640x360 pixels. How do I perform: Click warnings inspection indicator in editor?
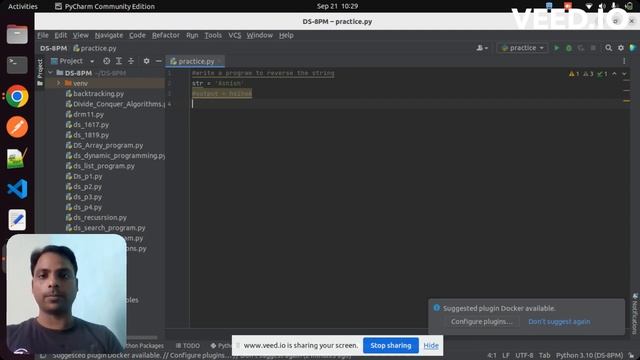pyautogui.click(x=588, y=74)
